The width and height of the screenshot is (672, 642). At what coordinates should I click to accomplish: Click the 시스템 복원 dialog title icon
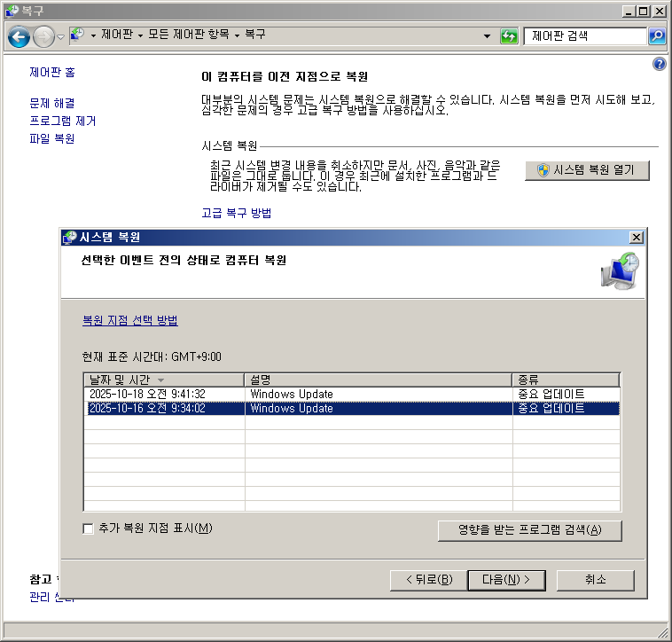[70, 238]
